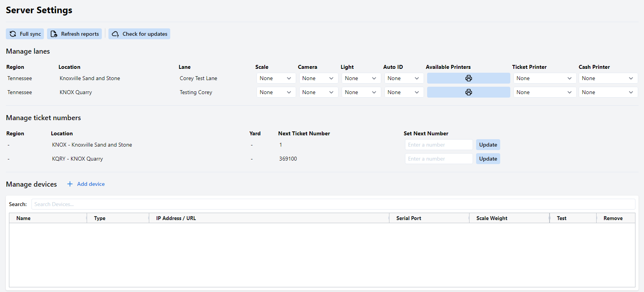Expand Ticket Printer dropdown for Corey Test Lane
644x292 pixels.
click(x=544, y=78)
